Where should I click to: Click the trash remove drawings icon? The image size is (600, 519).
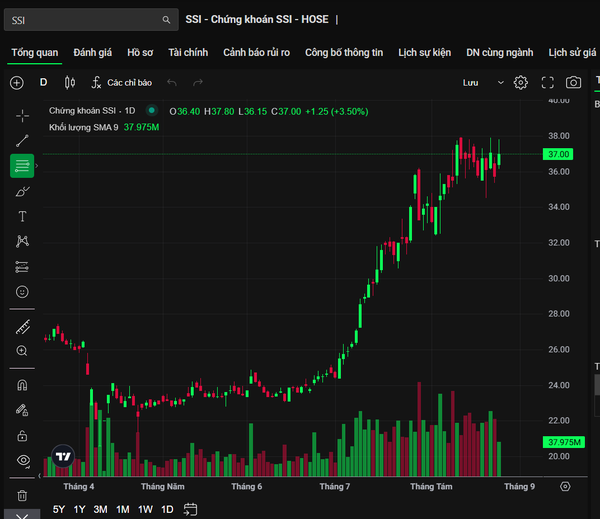[x=22, y=495]
